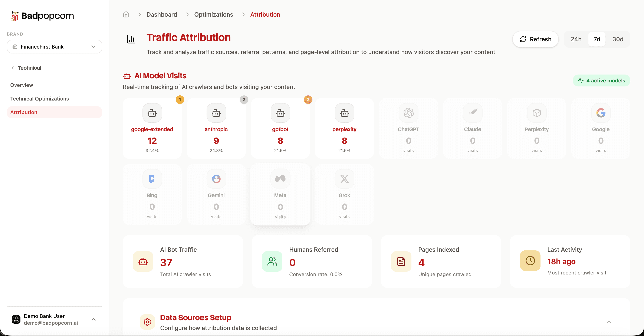Click the grey Perplexity cube icon
The height and width of the screenshot is (336, 644).
tap(537, 113)
